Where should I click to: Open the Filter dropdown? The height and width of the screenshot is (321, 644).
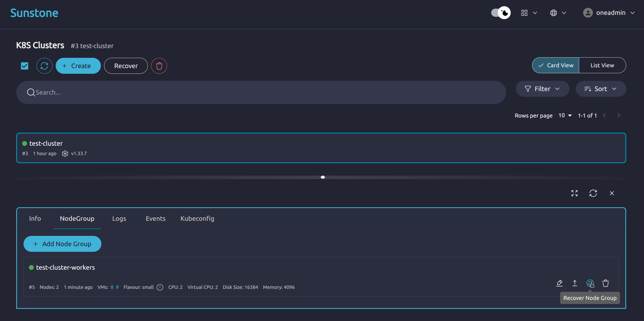(542, 89)
